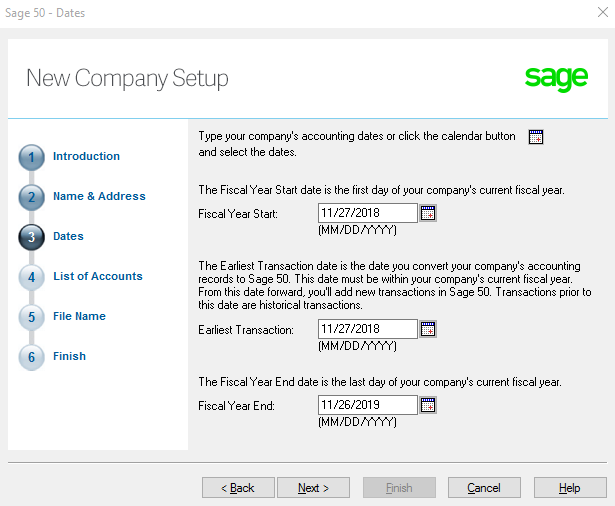Select the Dates step label
This screenshot has height=506, width=615.
point(68,236)
